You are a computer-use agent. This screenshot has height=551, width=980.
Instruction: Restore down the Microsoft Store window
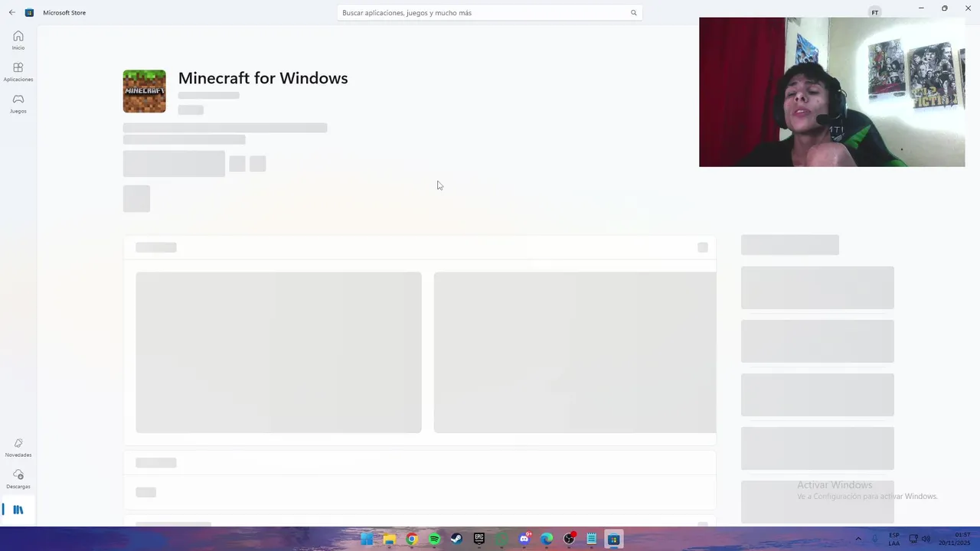click(945, 8)
